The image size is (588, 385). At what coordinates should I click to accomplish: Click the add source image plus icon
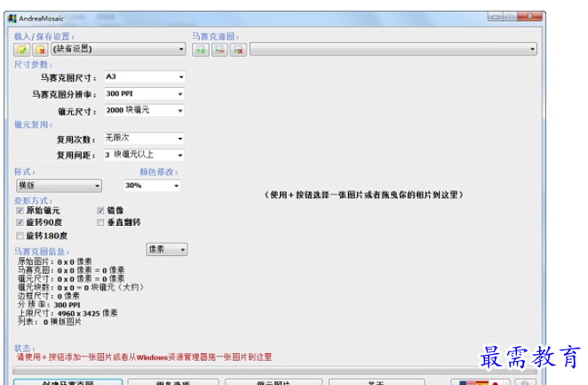pyautogui.click(x=201, y=50)
